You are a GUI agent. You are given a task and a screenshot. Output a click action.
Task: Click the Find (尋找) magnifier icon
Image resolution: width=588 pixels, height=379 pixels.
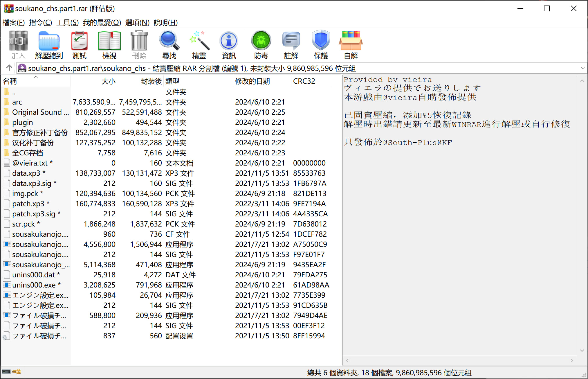169,44
